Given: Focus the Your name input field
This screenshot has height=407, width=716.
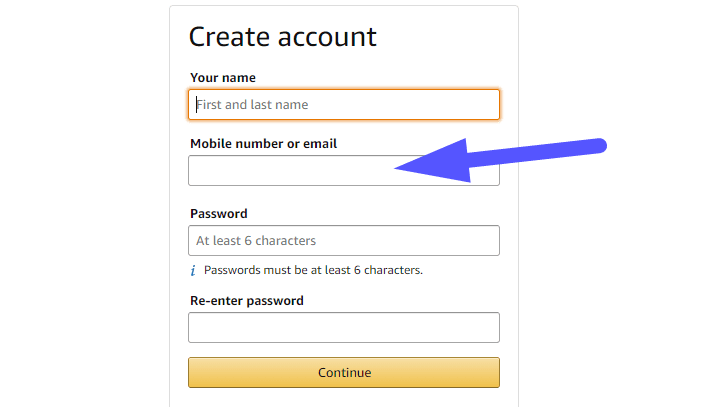Looking at the screenshot, I should point(343,105).
